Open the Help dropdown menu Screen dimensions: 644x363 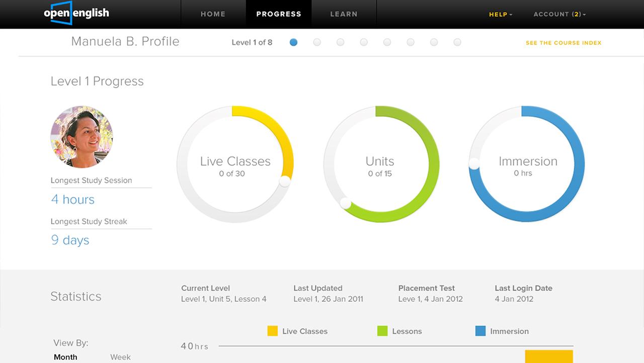tap(500, 14)
